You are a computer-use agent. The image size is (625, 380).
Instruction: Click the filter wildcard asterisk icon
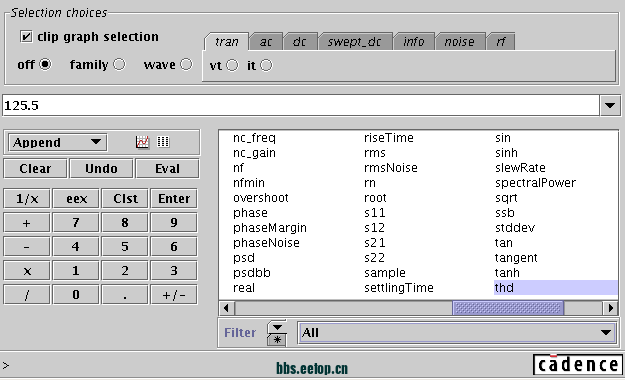click(277, 340)
